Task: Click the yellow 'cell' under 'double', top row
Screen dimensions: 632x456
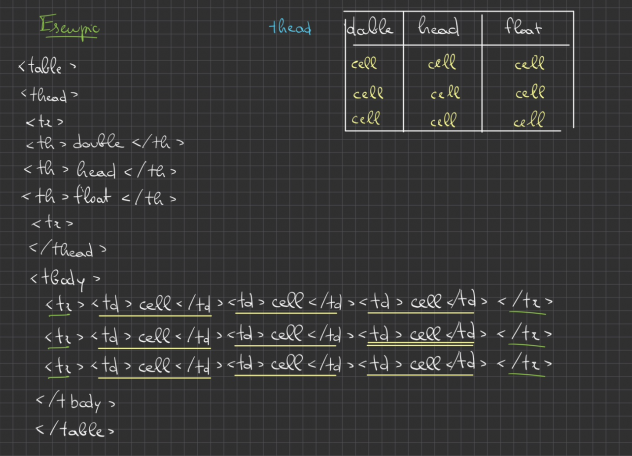Action: [x=364, y=63]
